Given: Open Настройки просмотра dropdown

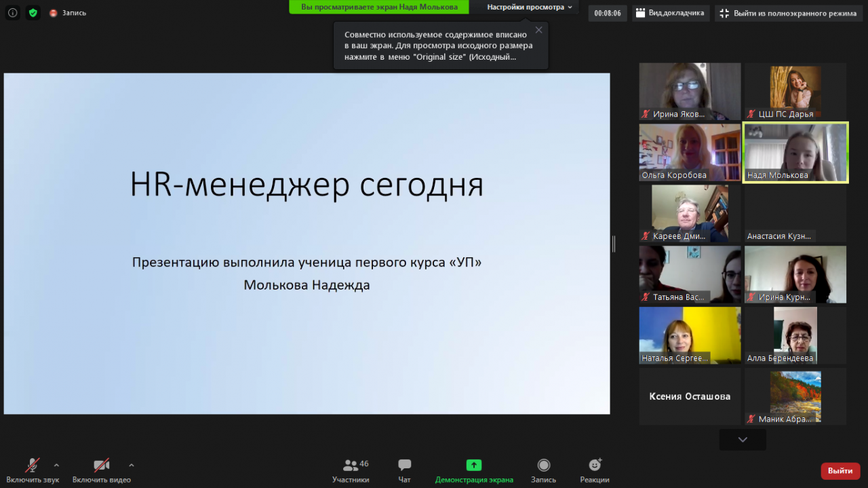Looking at the screenshot, I should tap(530, 7).
